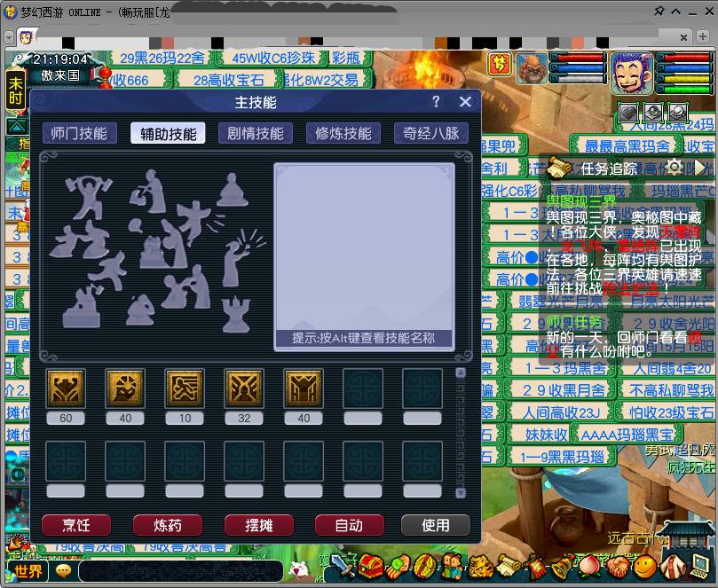The width and height of the screenshot is (718, 588).
Task: Click the 炼药 alchemy button
Action: [x=167, y=525]
